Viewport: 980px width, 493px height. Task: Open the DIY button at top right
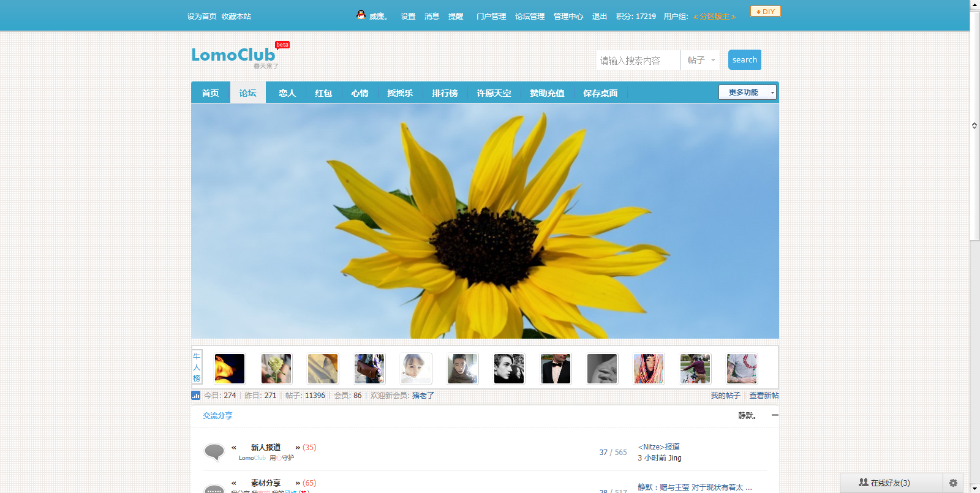(x=766, y=12)
